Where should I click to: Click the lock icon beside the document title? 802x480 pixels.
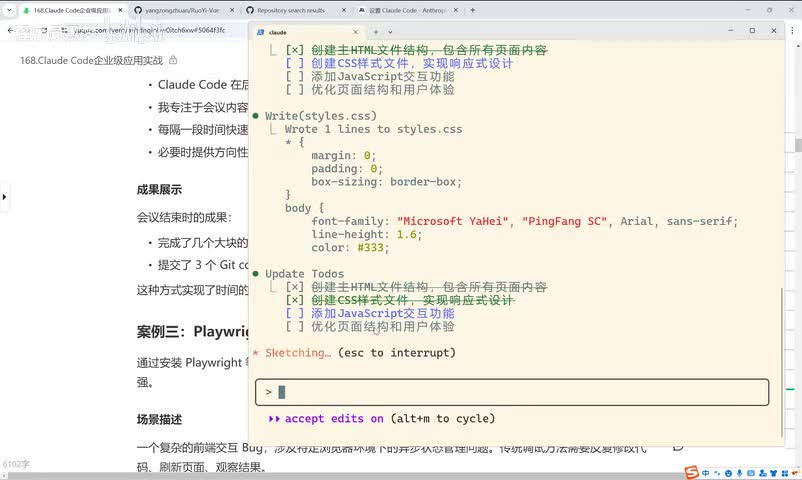click(173, 60)
